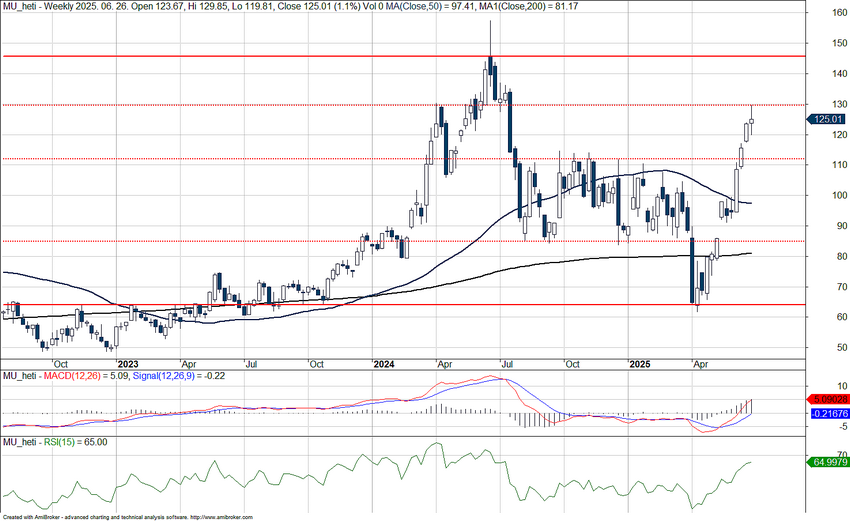Click the 130 price axis label

[x=840, y=104]
